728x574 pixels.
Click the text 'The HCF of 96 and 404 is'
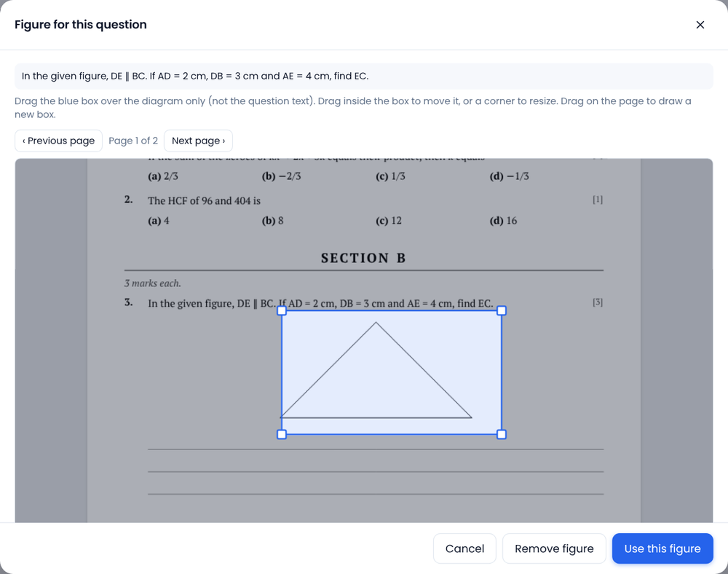(205, 200)
